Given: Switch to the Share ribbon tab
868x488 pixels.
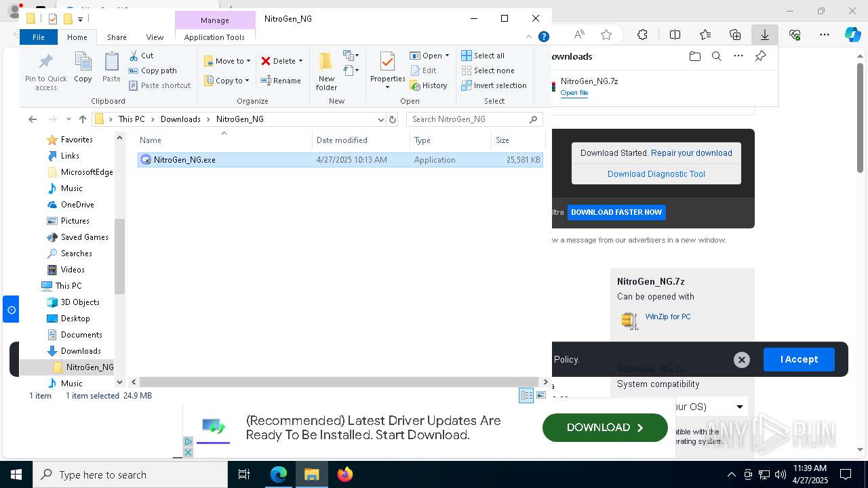Looking at the screenshot, I should (117, 37).
